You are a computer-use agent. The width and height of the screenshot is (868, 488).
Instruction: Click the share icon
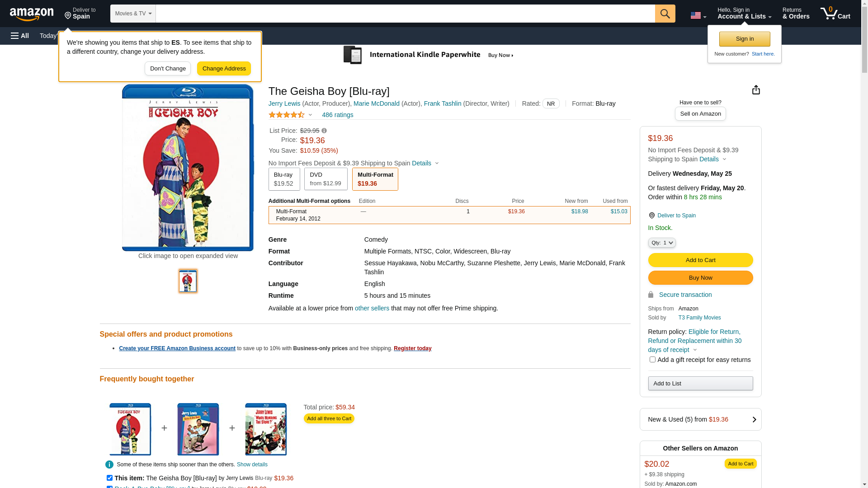[x=756, y=89]
